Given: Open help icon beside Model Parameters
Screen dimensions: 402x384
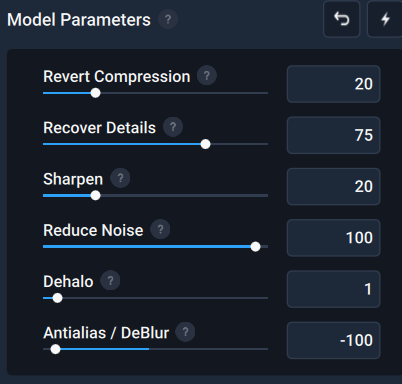Looking at the screenshot, I should 168,19.
